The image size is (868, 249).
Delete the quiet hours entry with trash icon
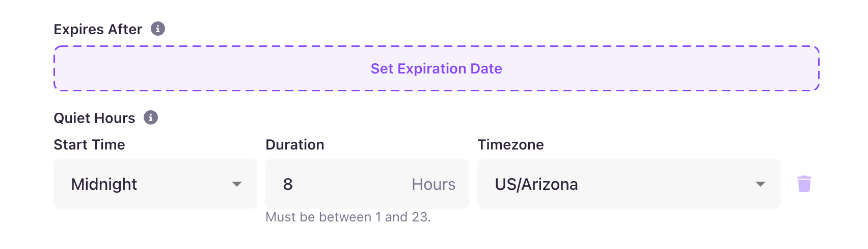point(804,184)
